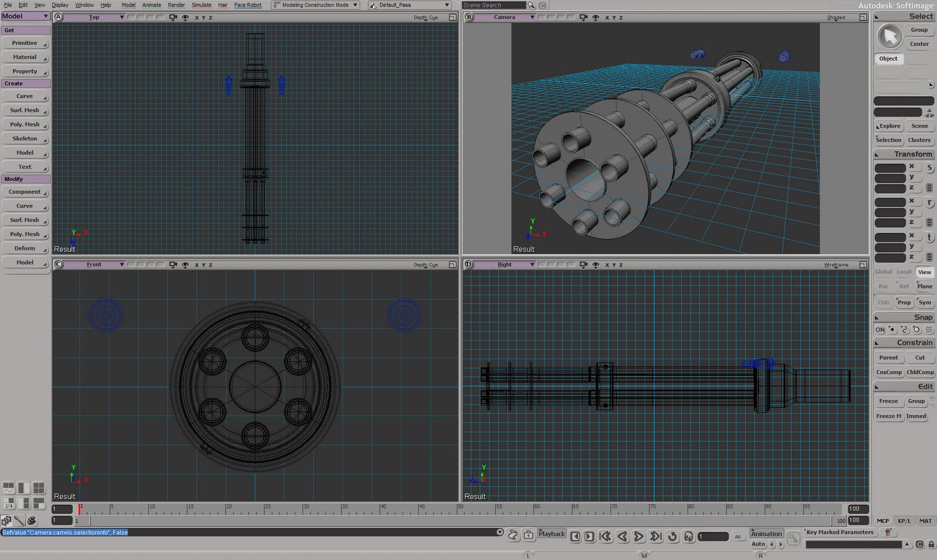Toggle eye visibility in Top viewport
The width and height of the screenshot is (937, 560).
pos(185,18)
